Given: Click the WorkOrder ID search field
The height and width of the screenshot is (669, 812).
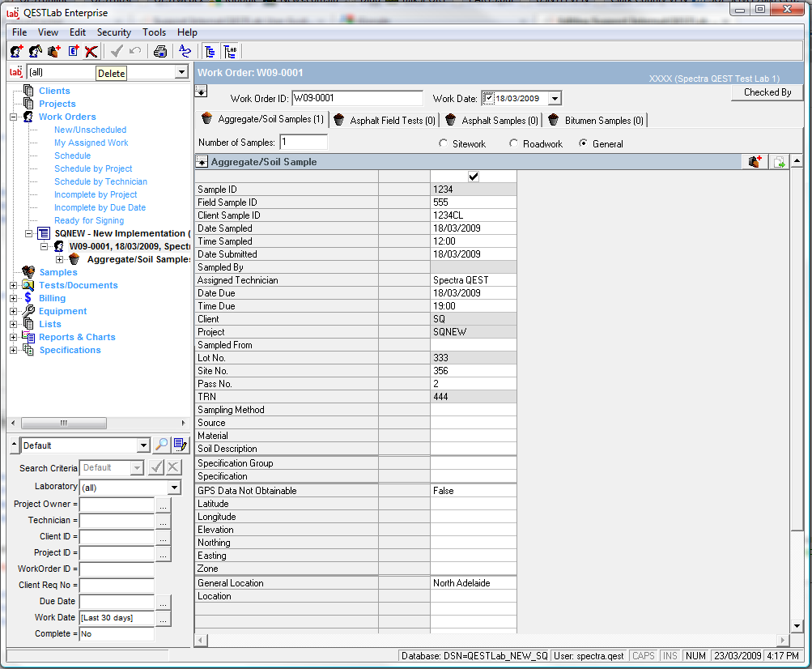Looking at the screenshot, I should (117, 569).
